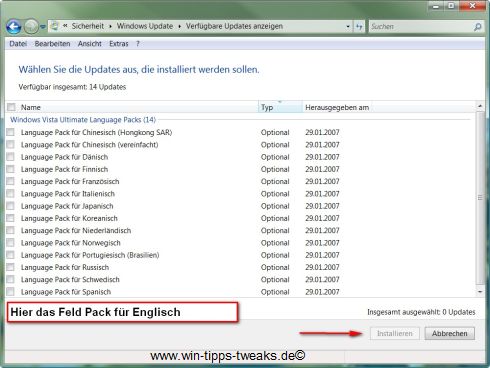Click the Sicherheit breadcrumb
The height and width of the screenshot is (368, 490).
[88, 26]
